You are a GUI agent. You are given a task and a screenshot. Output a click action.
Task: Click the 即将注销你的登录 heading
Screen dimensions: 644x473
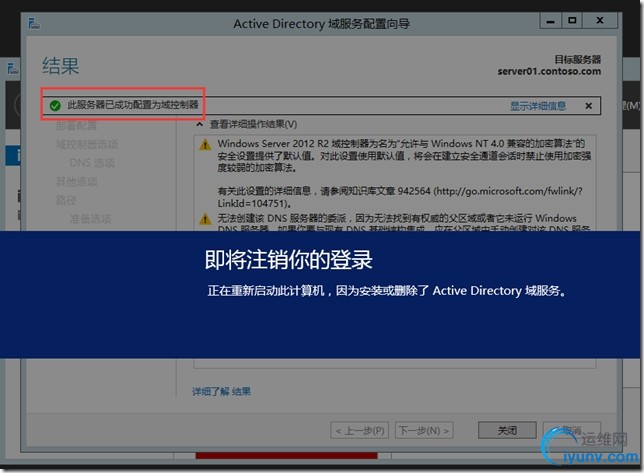click(288, 259)
